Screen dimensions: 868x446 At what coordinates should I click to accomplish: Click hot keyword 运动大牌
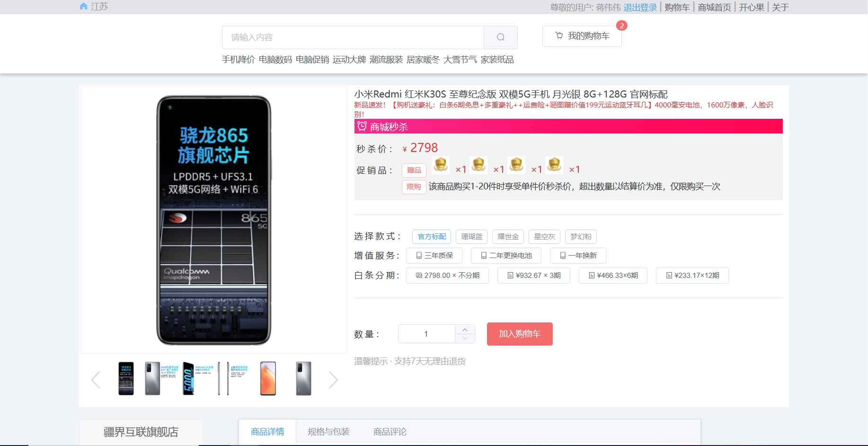tap(349, 60)
